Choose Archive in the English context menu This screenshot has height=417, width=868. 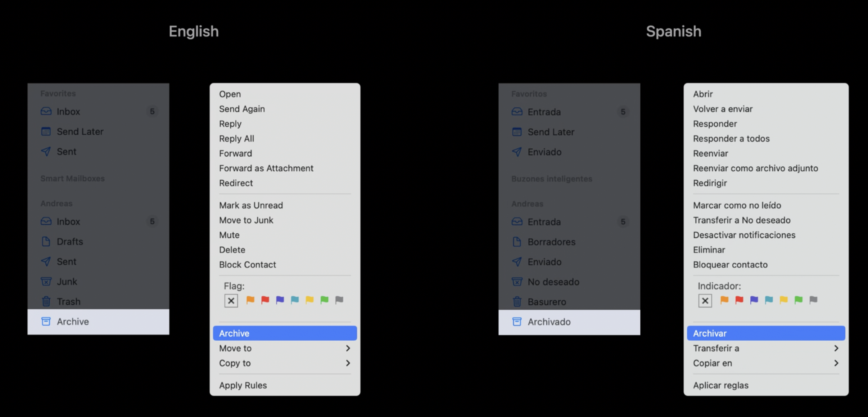(x=285, y=333)
